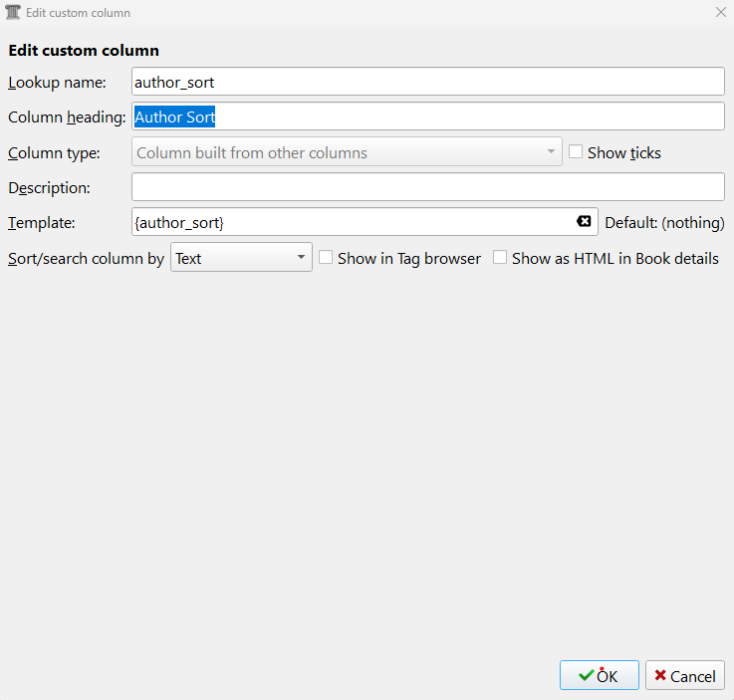Focus the Lookup name input field
The width and height of the screenshot is (734, 700).
(x=427, y=82)
